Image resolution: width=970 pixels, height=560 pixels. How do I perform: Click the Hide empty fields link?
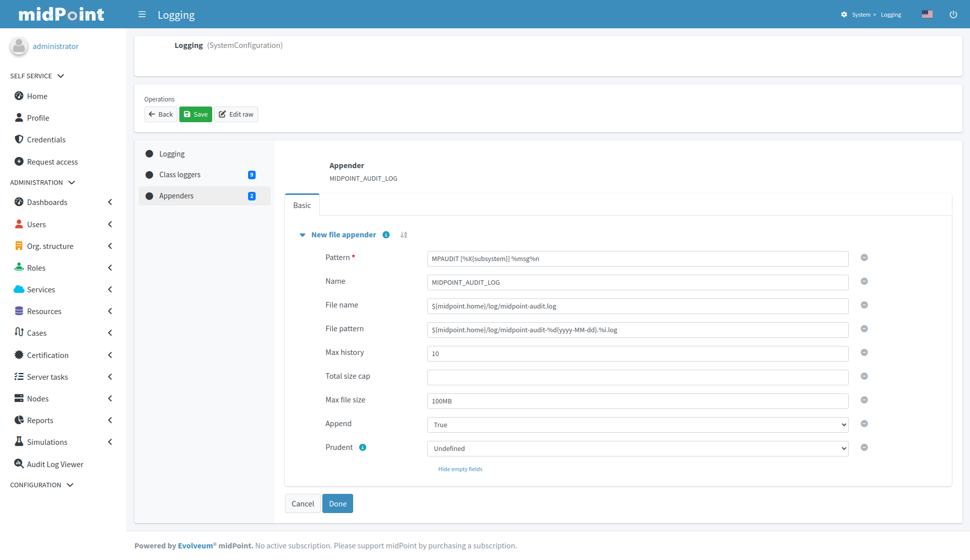click(460, 469)
